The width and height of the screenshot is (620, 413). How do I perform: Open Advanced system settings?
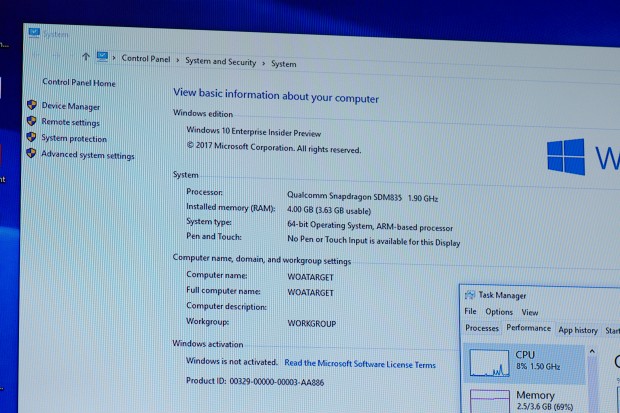click(x=88, y=155)
